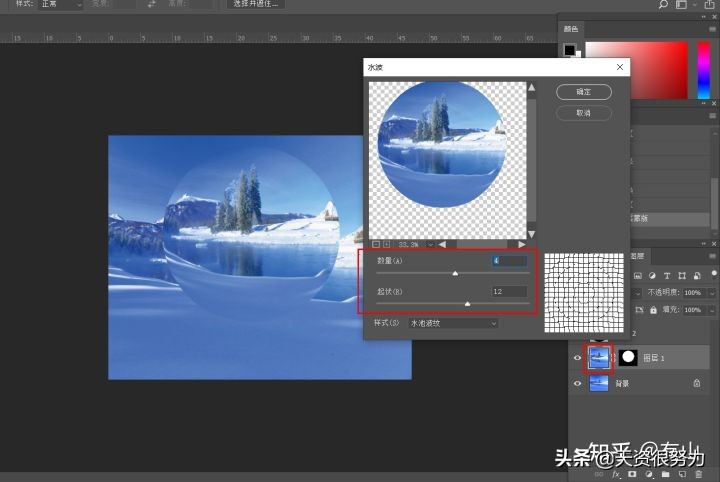Click the new group folder icon
This screenshot has height=482, width=720.
coord(665,474)
